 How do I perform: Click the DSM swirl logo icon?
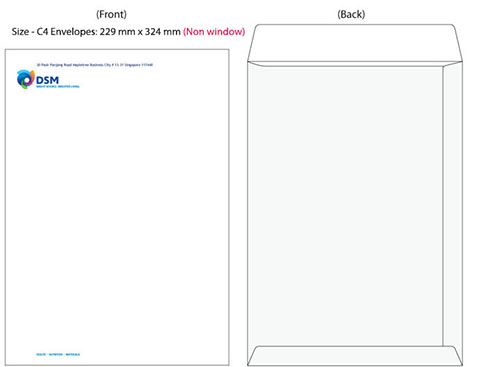(26, 79)
